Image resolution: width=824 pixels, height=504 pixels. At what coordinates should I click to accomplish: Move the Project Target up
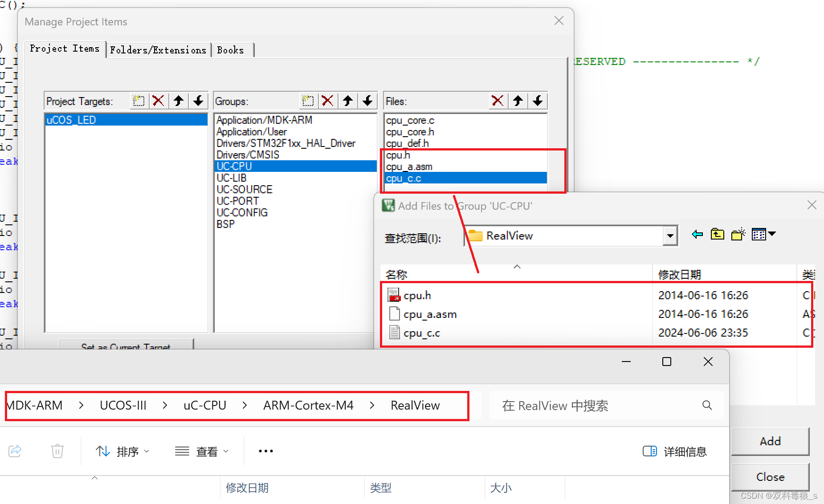pyautogui.click(x=178, y=101)
